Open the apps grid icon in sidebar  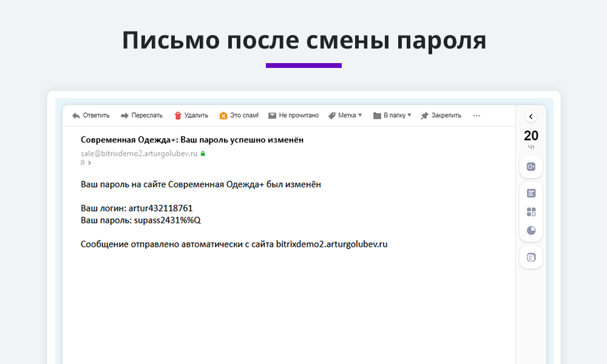pos(531,212)
